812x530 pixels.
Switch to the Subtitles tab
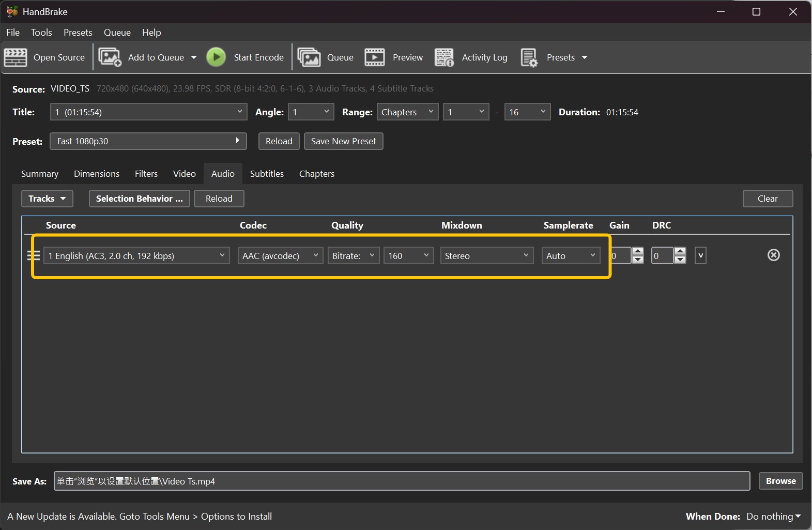(267, 174)
